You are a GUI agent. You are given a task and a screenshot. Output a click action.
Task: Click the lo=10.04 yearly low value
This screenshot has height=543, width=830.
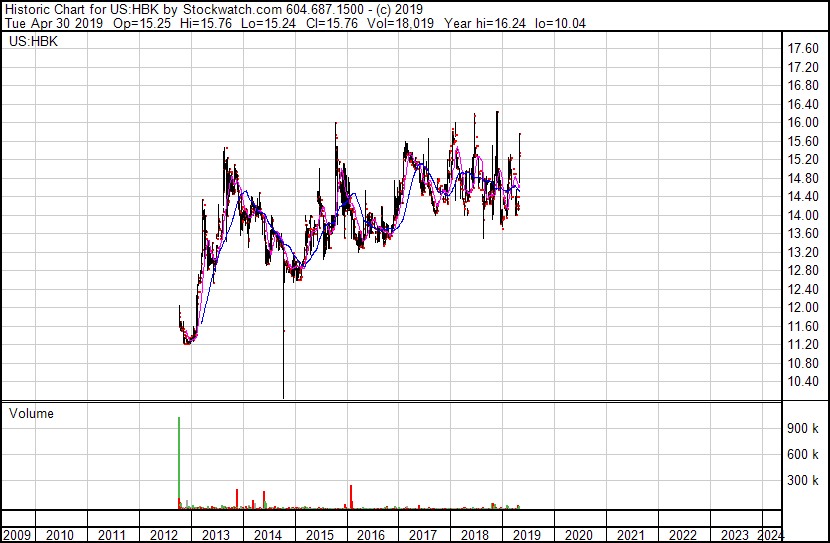(x=561, y=23)
